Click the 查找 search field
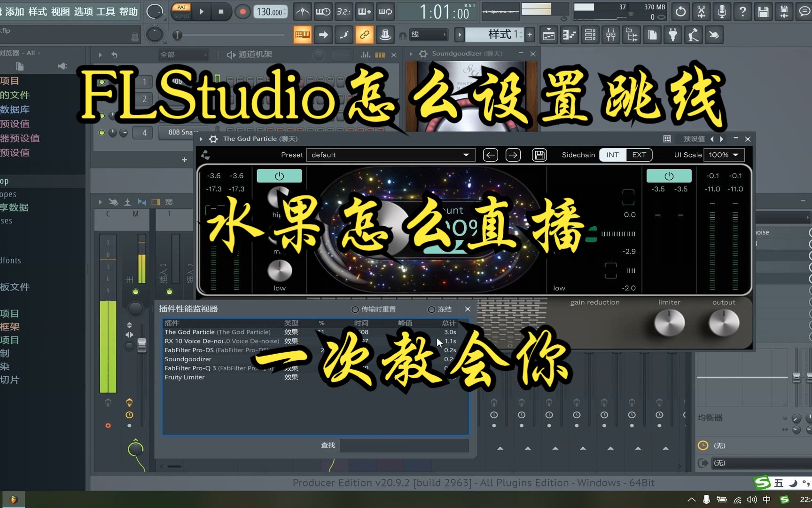The width and height of the screenshot is (812, 508). coord(404,445)
